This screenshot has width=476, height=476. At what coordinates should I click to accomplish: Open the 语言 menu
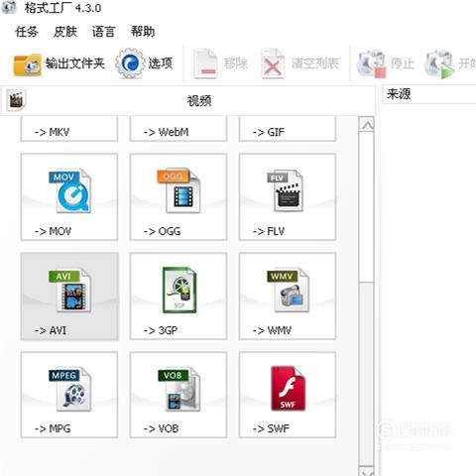(103, 32)
